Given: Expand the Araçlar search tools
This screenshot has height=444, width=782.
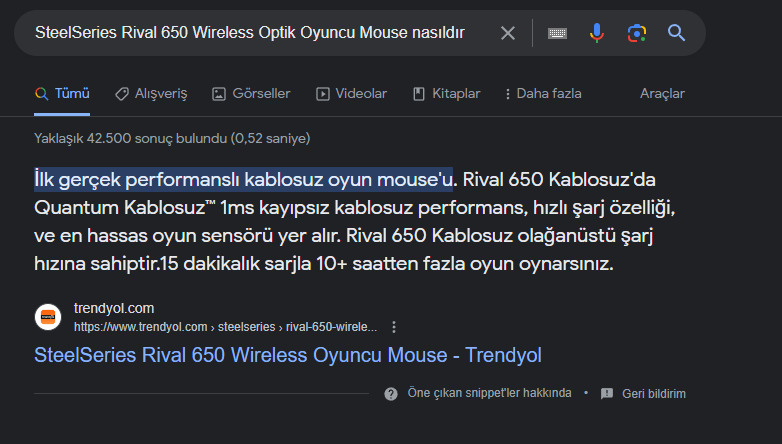Looking at the screenshot, I should [x=662, y=94].
